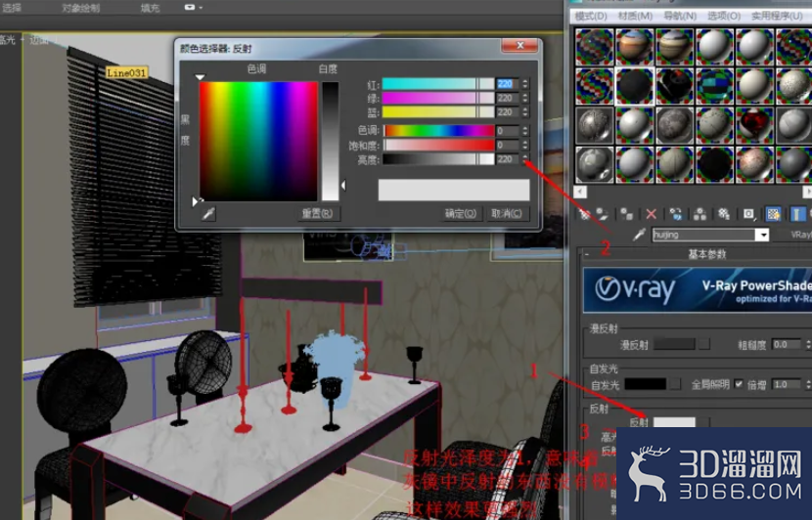Click the 倍增 value field
Image resolution: width=812 pixels, height=520 pixels.
(x=787, y=384)
